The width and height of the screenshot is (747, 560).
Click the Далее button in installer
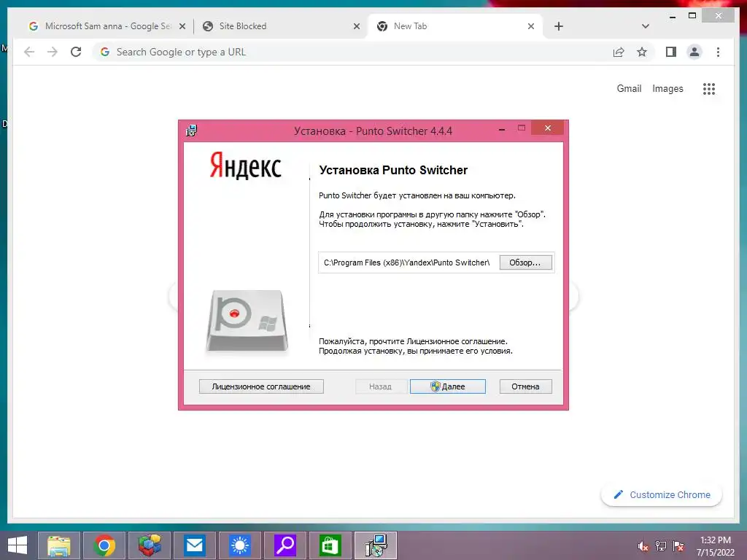pos(447,386)
